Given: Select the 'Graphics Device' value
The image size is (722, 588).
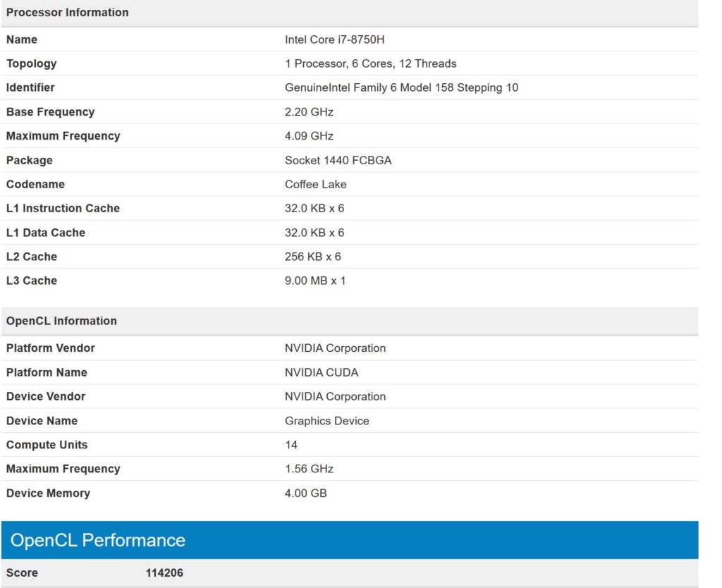Looking at the screenshot, I should click(327, 421).
